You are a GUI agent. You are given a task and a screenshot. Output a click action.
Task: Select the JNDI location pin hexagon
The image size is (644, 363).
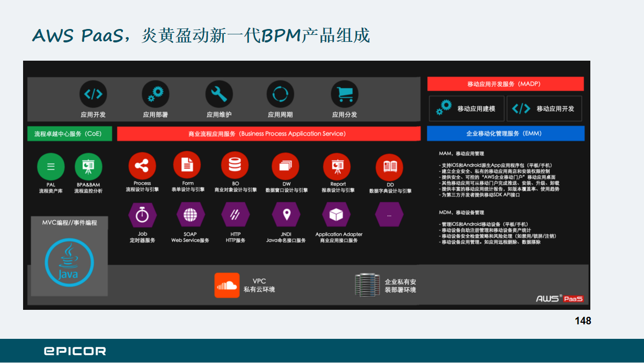[287, 215]
